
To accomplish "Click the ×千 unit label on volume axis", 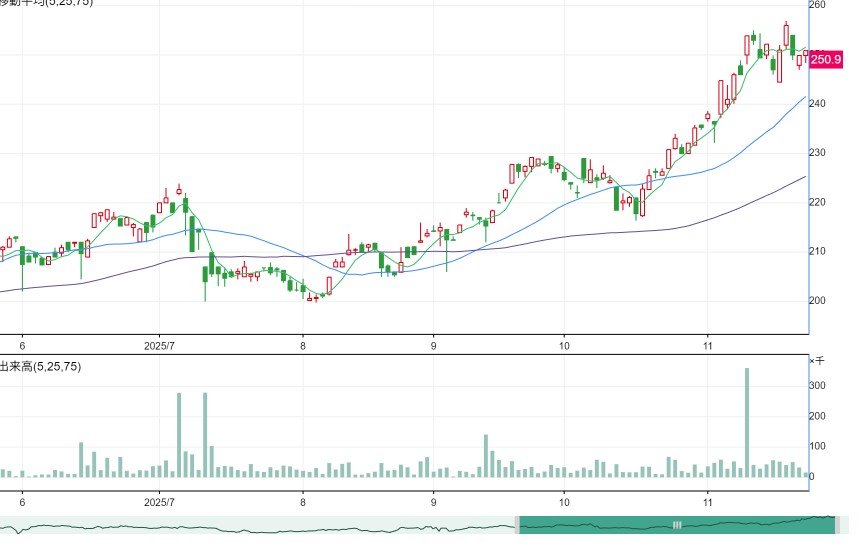I will (x=817, y=361).
